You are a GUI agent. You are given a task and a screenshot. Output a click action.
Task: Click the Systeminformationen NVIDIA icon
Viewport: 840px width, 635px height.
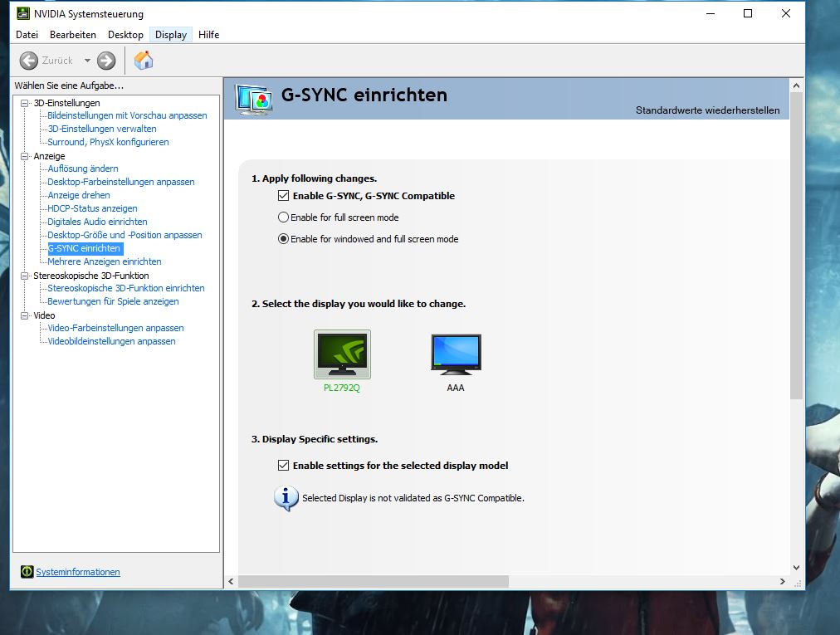(27, 572)
